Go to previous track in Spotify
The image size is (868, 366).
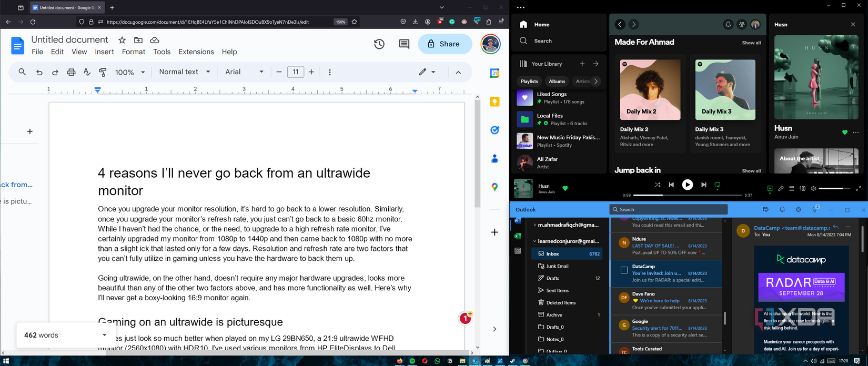pos(671,185)
